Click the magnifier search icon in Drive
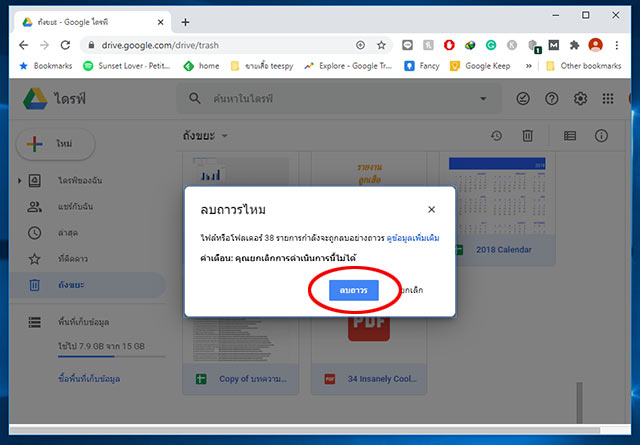 coord(195,98)
